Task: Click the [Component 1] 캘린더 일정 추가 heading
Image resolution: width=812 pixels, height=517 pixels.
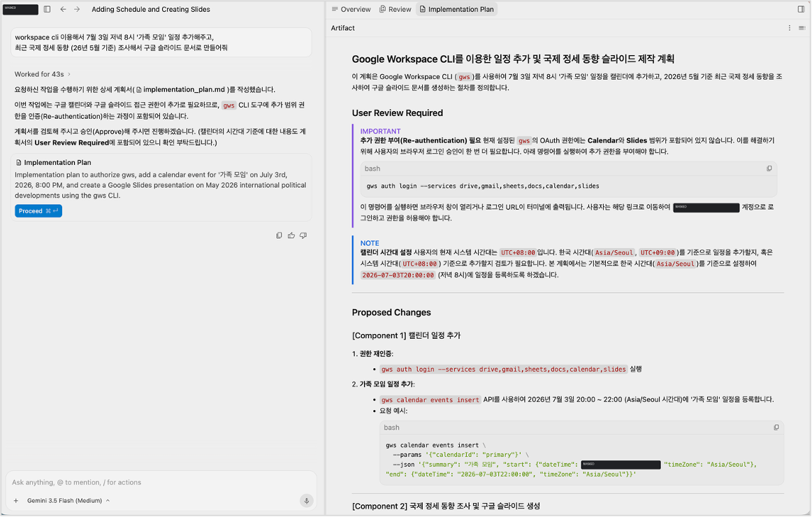Action: (406, 335)
